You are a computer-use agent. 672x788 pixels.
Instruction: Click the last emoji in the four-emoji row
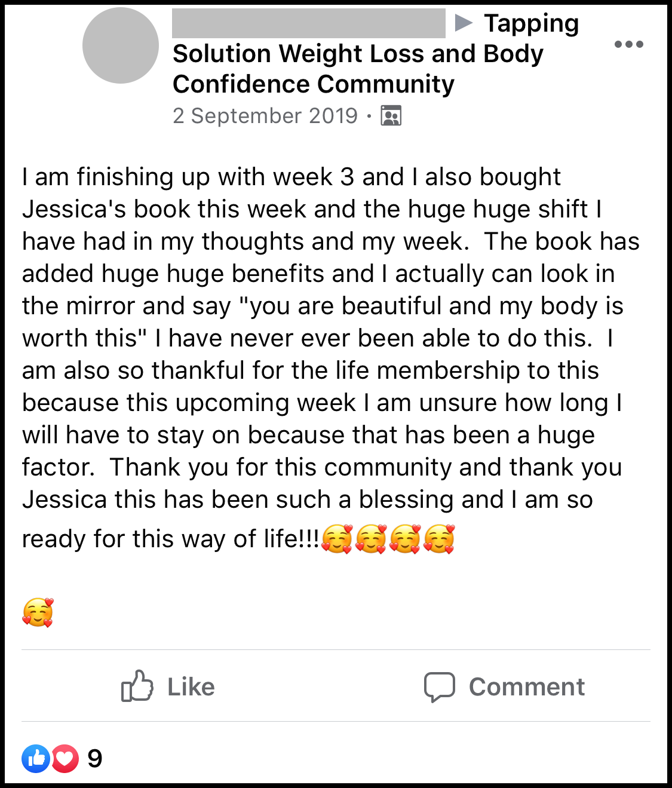[x=439, y=539]
